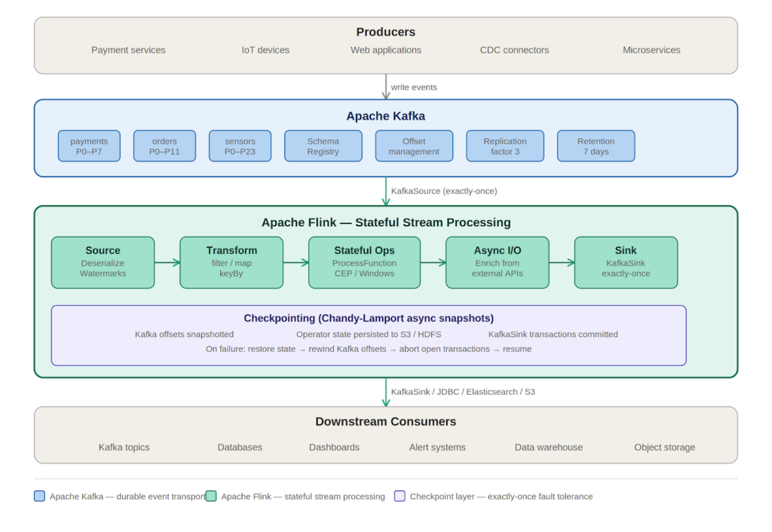The height and width of the screenshot is (532, 772).
Task: Click the Transform filter/map keyBy node
Action: point(231,262)
